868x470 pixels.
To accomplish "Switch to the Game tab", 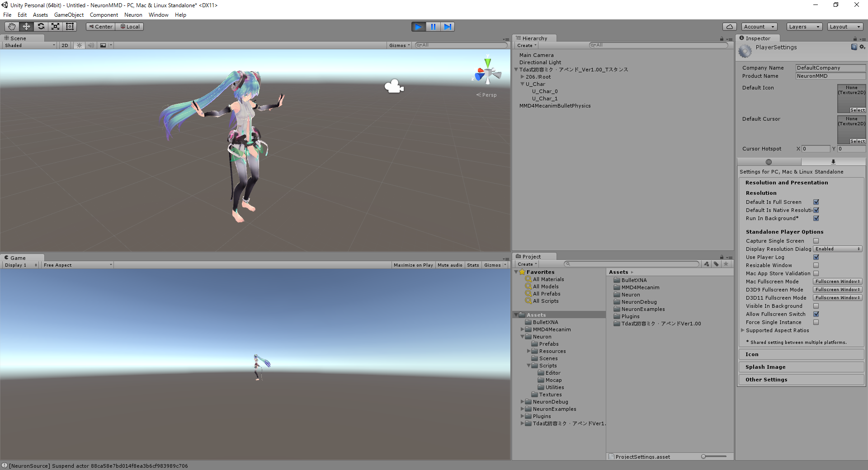I will [17, 258].
